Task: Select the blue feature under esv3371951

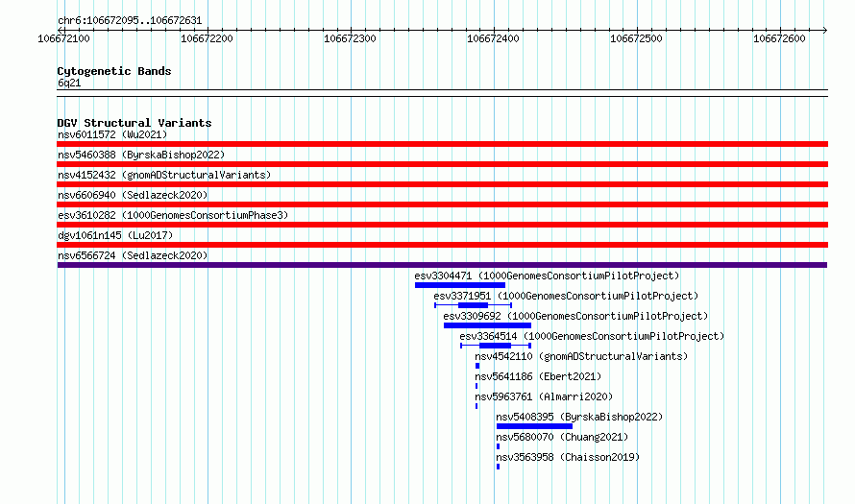Action: pyautogui.click(x=473, y=305)
